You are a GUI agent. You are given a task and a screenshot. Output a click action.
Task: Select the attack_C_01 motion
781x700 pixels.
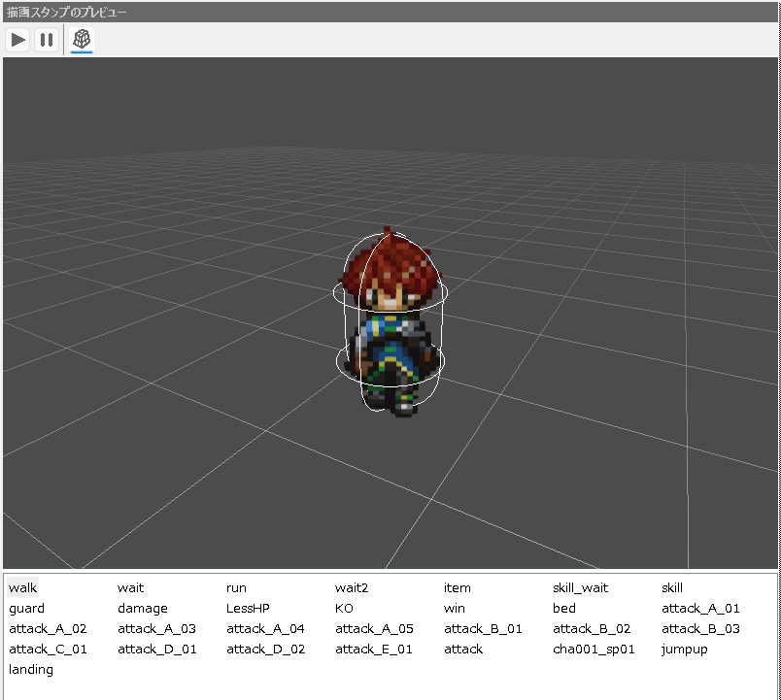point(48,649)
